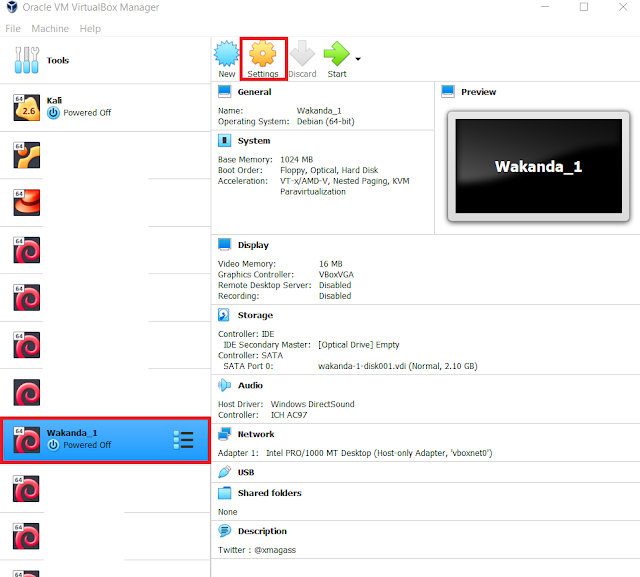Click the 'Twitter : @xmagass' description text
The image size is (640, 577).
(257, 550)
